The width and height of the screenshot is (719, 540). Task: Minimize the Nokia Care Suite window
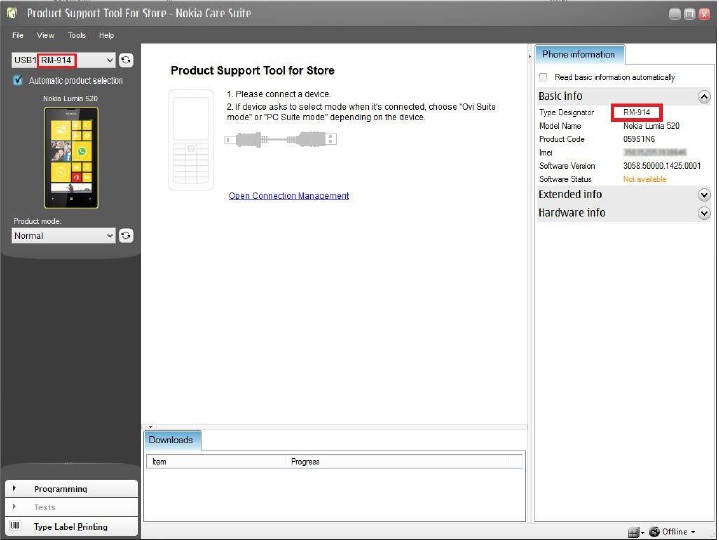point(675,14)
